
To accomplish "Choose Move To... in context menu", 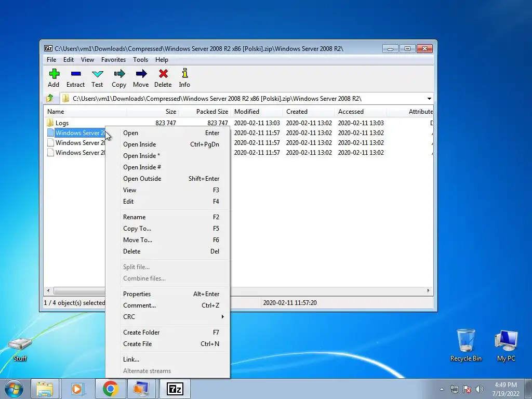I will (x=168, y=240).
